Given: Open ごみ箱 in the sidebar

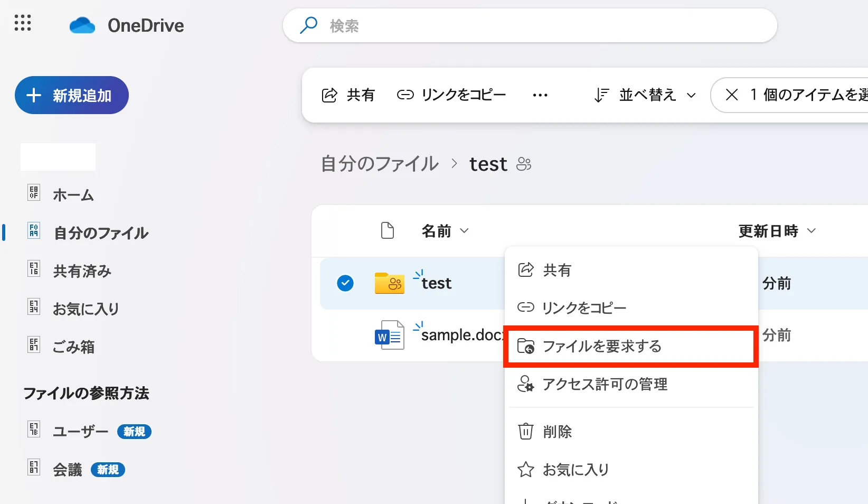Looking at the screenshot, I should [x=73, y=347].
